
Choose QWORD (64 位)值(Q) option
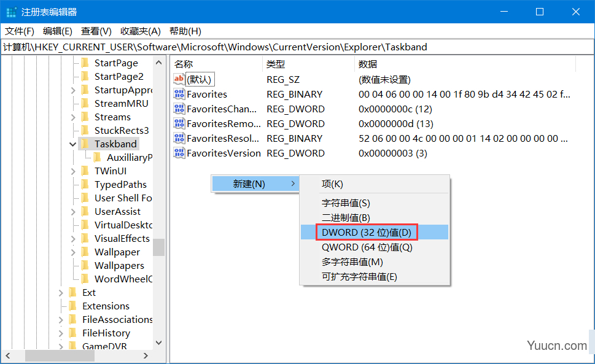pos(375,247)
